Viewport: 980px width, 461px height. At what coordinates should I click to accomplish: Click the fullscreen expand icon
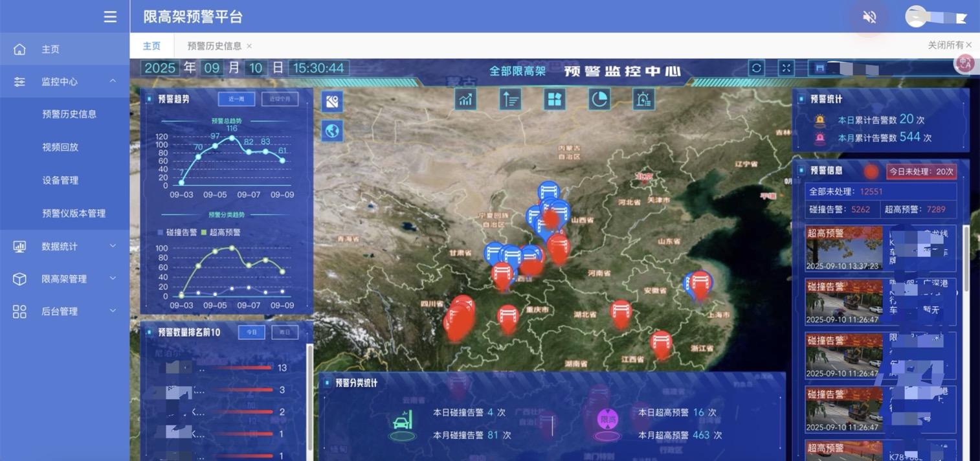click(786, 68)
